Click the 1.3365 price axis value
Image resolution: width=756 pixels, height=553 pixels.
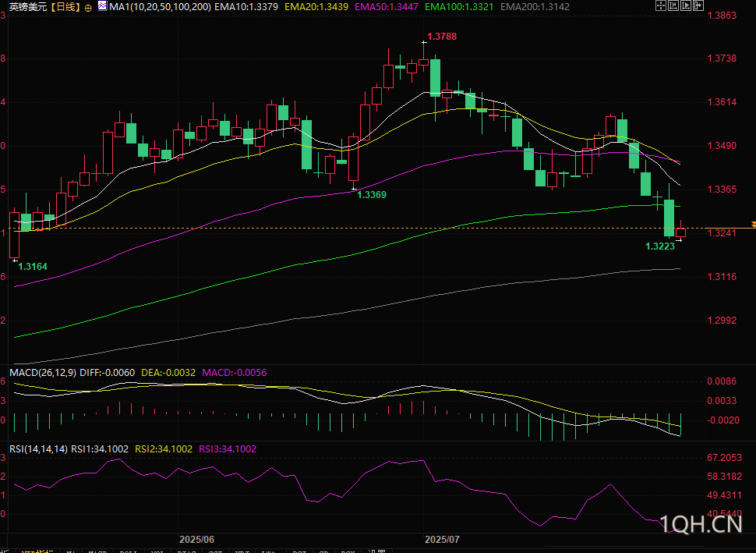point(722,190)
